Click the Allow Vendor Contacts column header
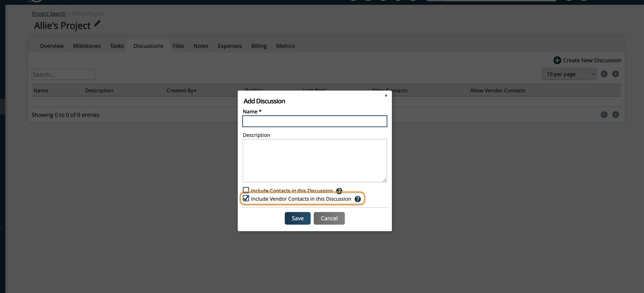The width and height of the screenshot is (644, 293). pyautogui.click(x=498, y=91)
